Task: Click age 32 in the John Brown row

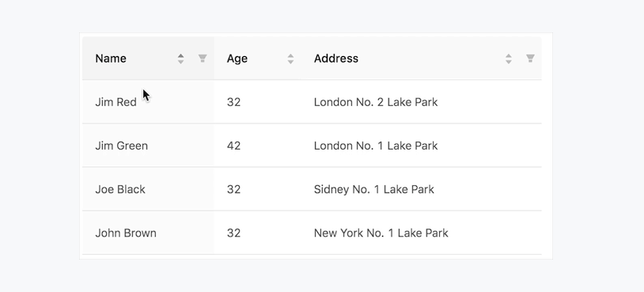Action: click(x=233, y=233)
